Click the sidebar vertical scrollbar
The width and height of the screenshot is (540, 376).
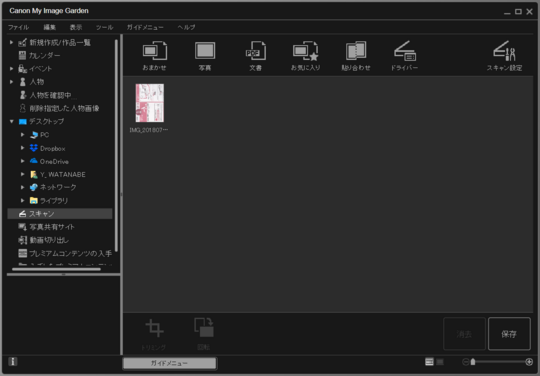tap(116, 145)
